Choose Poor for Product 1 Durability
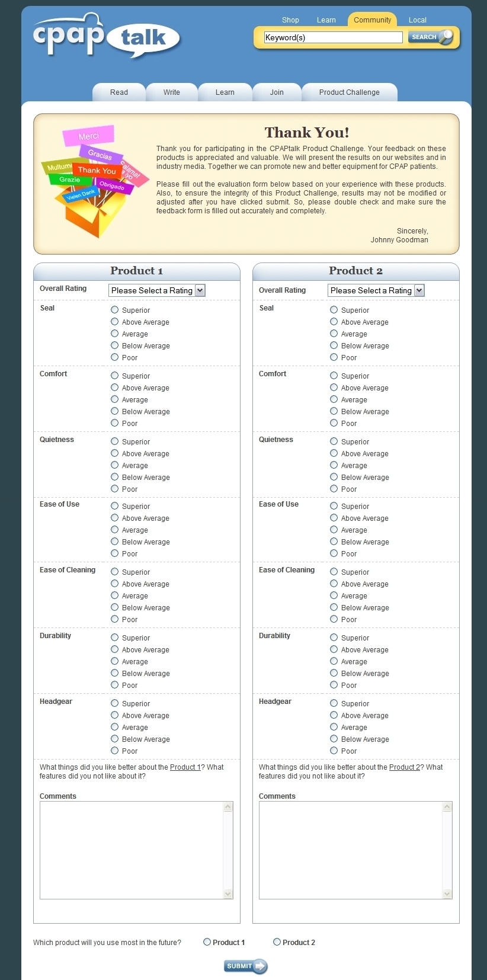This screenshot has width=487, height=980. coord(115,685)
